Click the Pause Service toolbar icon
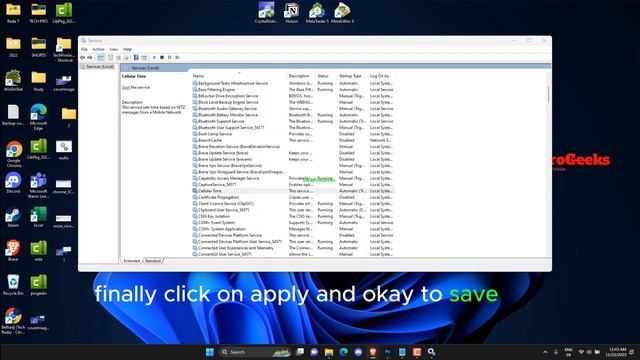The image size is (640, 360). point(170,58)
